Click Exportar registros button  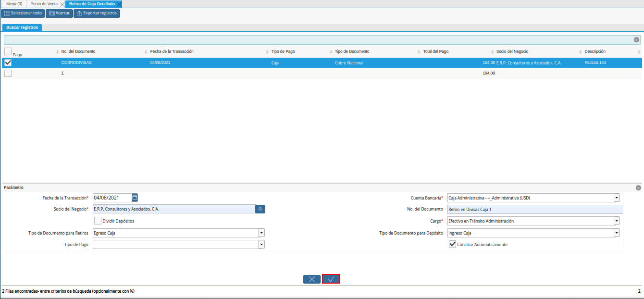pyautogui.click(x=97, y=13)
